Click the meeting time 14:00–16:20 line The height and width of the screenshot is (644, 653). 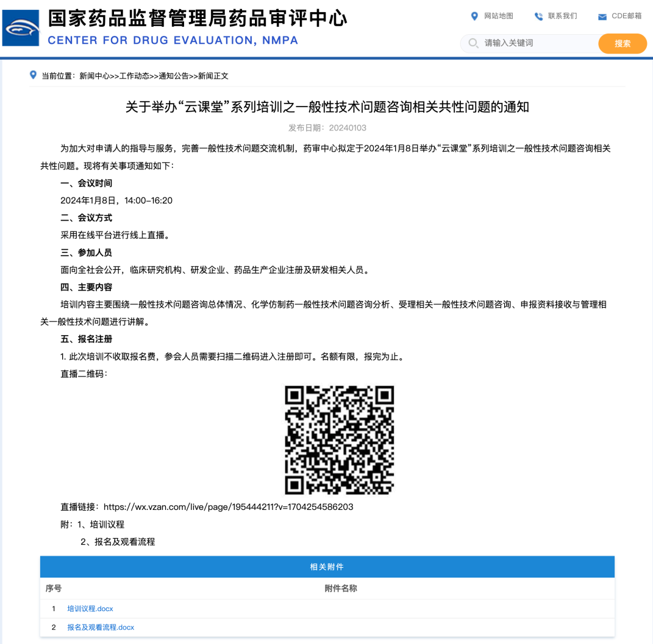tap(116, 200)
